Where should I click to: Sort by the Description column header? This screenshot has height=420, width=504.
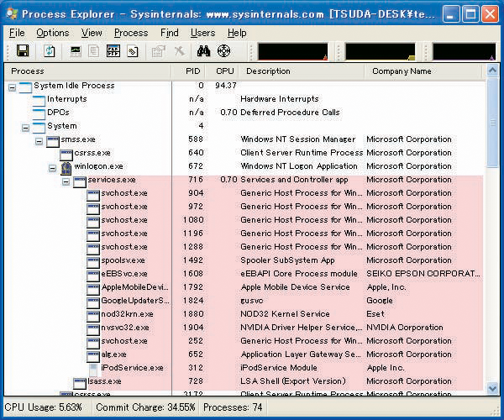click(x=302, y=71)
